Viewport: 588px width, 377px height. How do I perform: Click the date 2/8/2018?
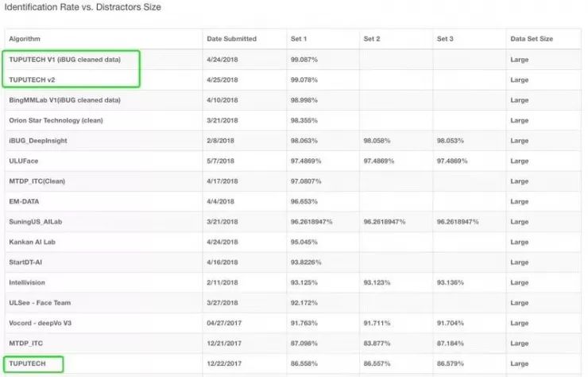tap(221, 141)
